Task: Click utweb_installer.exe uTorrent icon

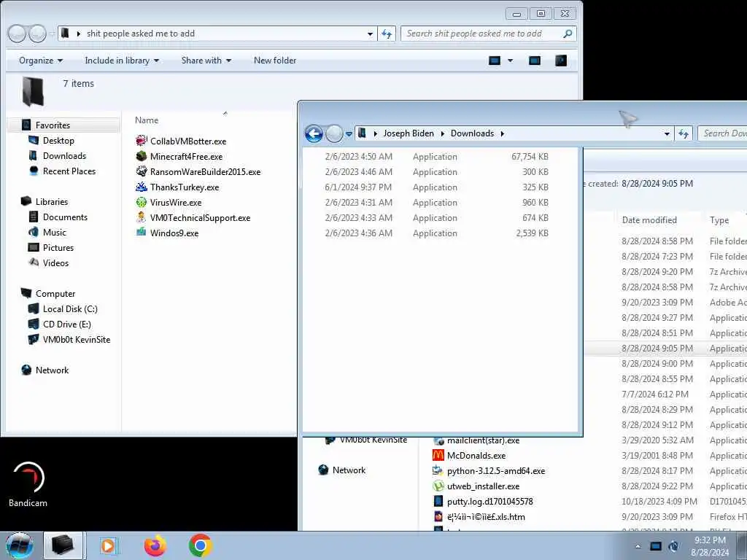Action: pos(438,486)
